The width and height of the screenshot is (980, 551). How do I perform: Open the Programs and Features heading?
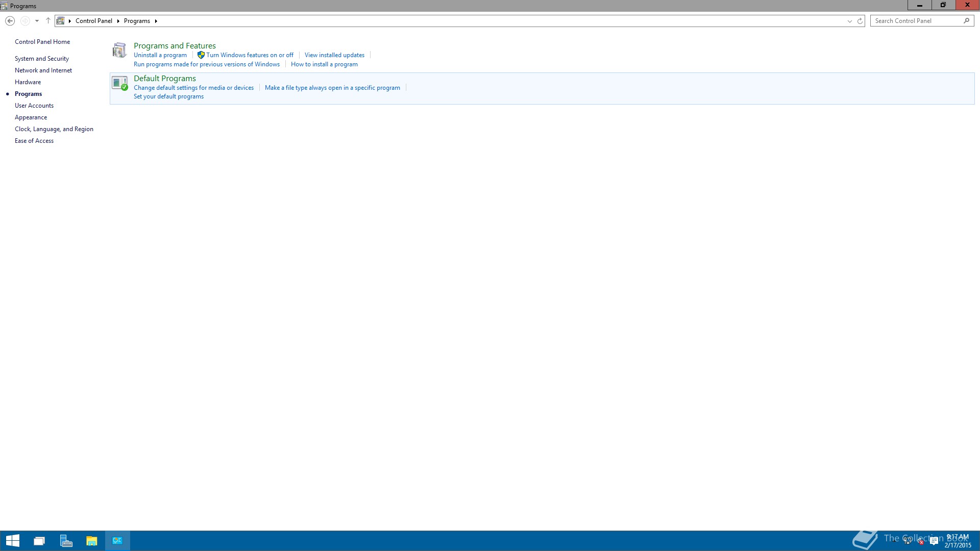click(175, 46)
